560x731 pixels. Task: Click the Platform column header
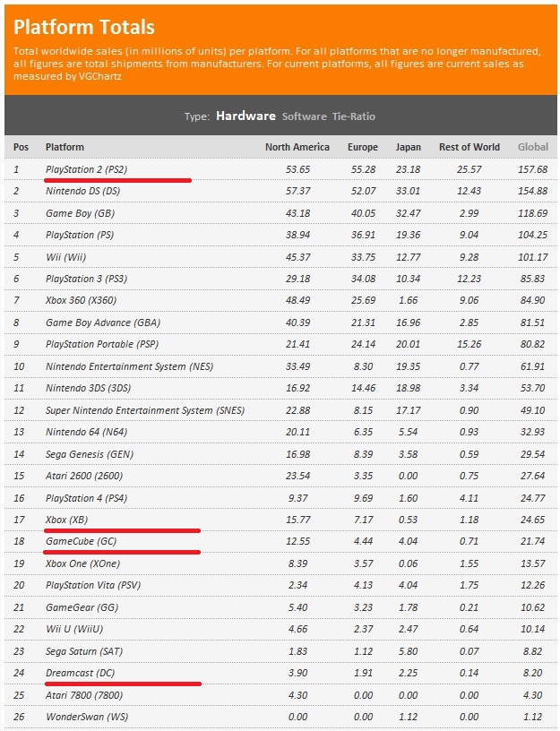(x=65, y=147)
